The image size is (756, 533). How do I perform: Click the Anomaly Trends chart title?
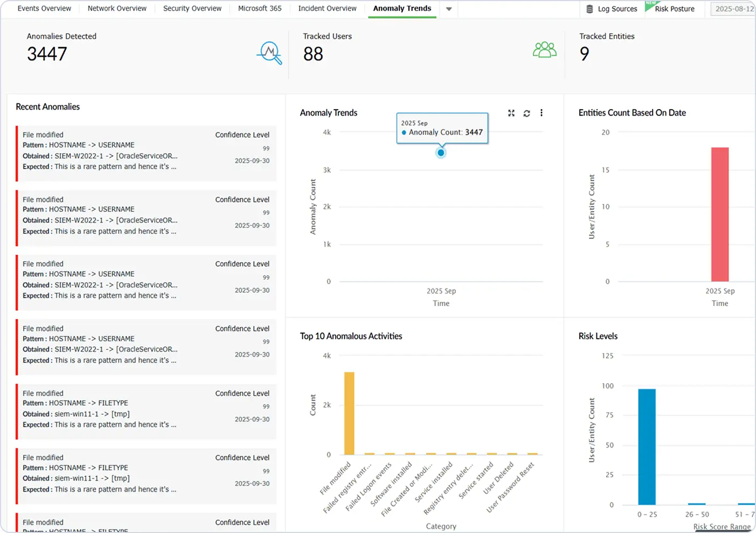[x=328, y=113]
